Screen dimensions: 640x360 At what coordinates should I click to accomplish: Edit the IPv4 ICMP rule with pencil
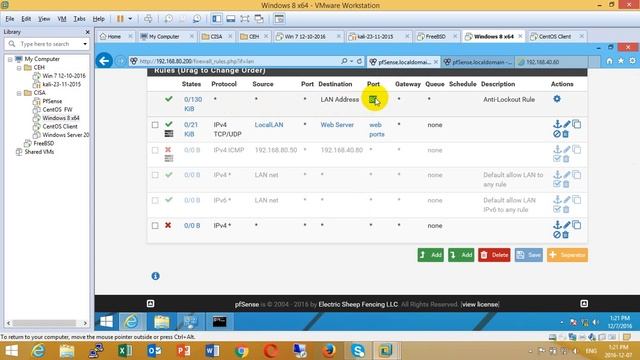point(567,150)
